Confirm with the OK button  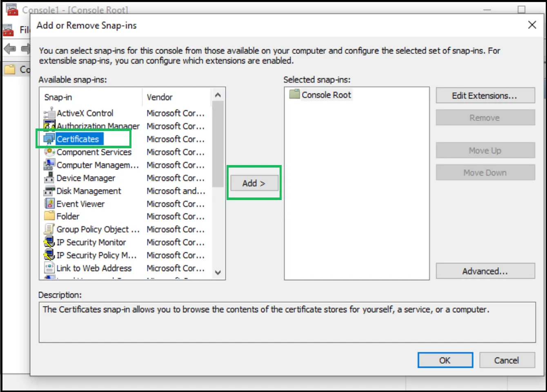[445, 360]
